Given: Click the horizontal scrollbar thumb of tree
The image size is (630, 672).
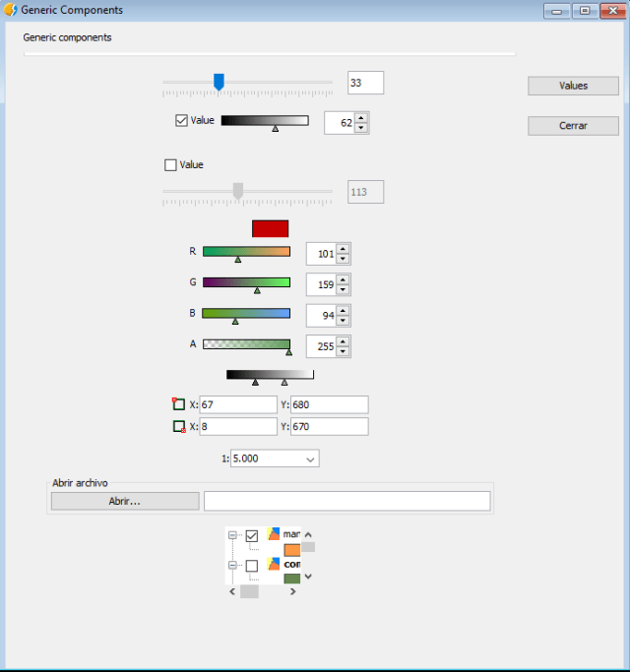Looking at the screenshot, I should coord(249,592).
